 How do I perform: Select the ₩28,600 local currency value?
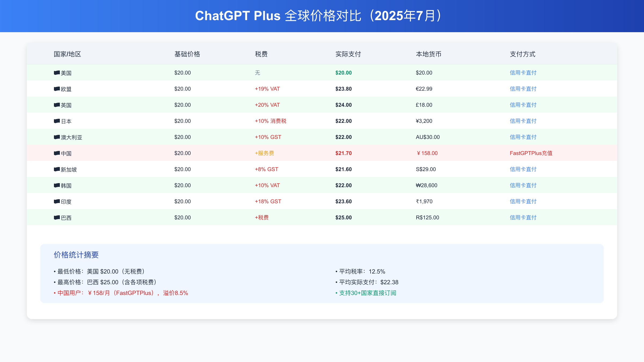(427, 185)
